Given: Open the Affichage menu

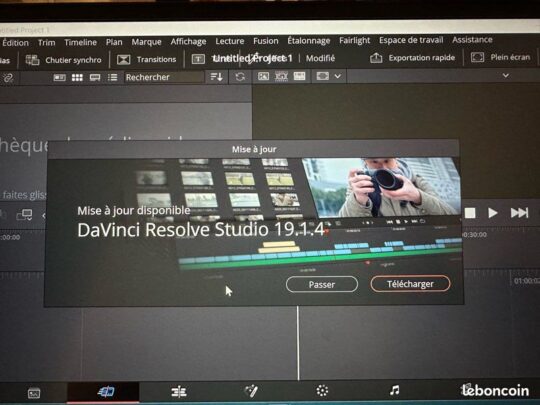Looking at the screenshot, I should pyautogui.click(x=188, y=42).
